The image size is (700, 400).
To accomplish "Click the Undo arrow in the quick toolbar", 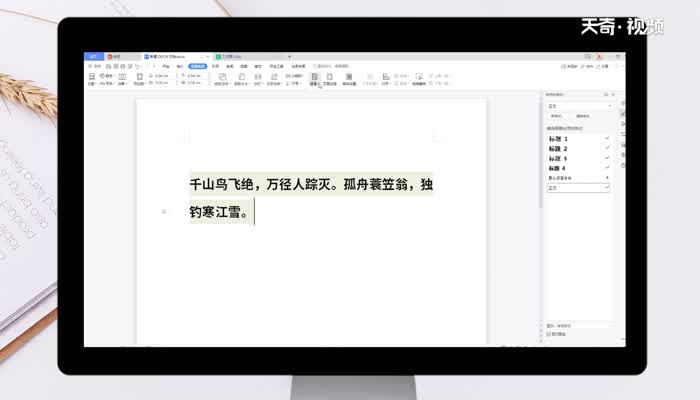I will point(137,66).
